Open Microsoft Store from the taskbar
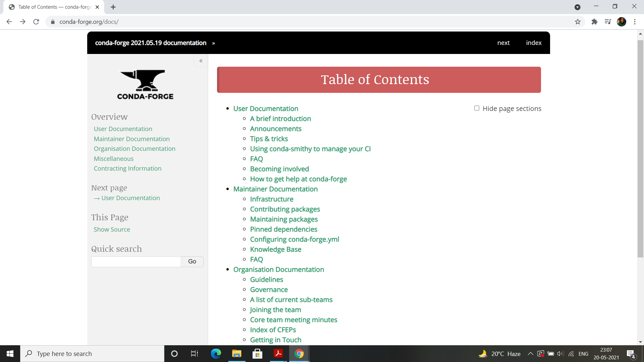Screen dimensions: 644x362 258,354
